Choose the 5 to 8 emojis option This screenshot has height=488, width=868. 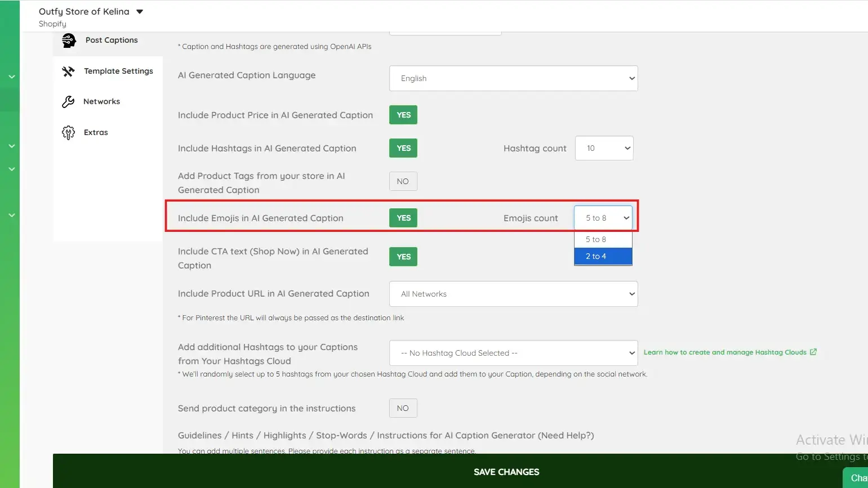(603, 239)
